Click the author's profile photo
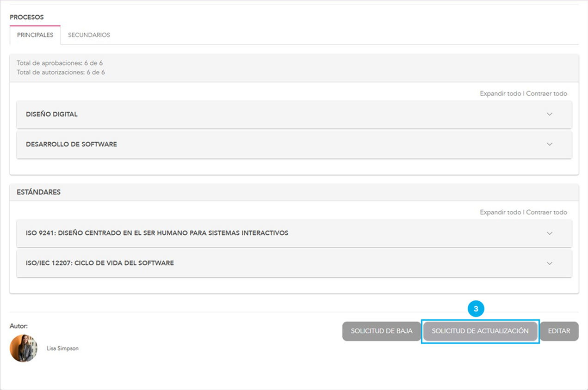Viewport: 588px width, 390px height. (x=24, y=348)
